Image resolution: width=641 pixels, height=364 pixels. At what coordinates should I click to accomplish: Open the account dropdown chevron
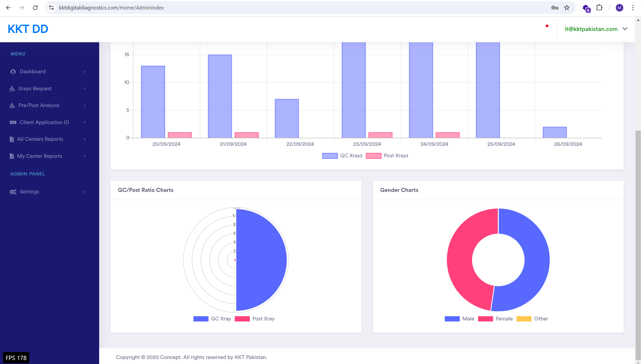tap(625, 29)
